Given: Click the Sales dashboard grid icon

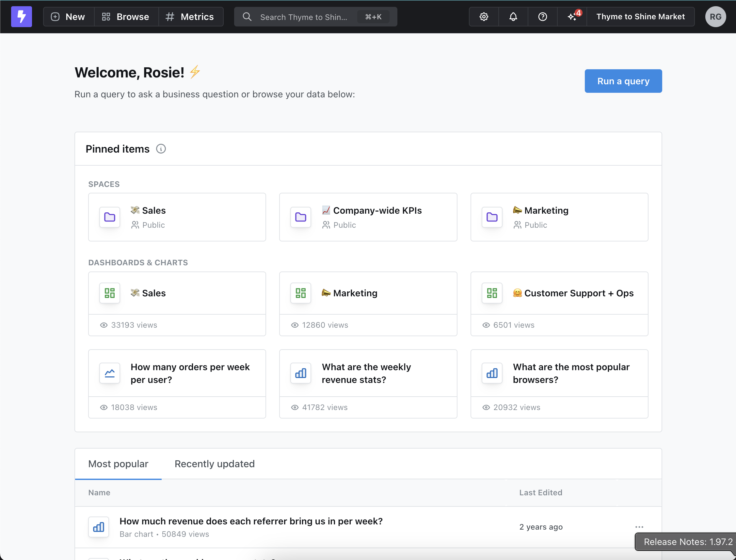Looking at the screenshot, I should click(110, 293).
